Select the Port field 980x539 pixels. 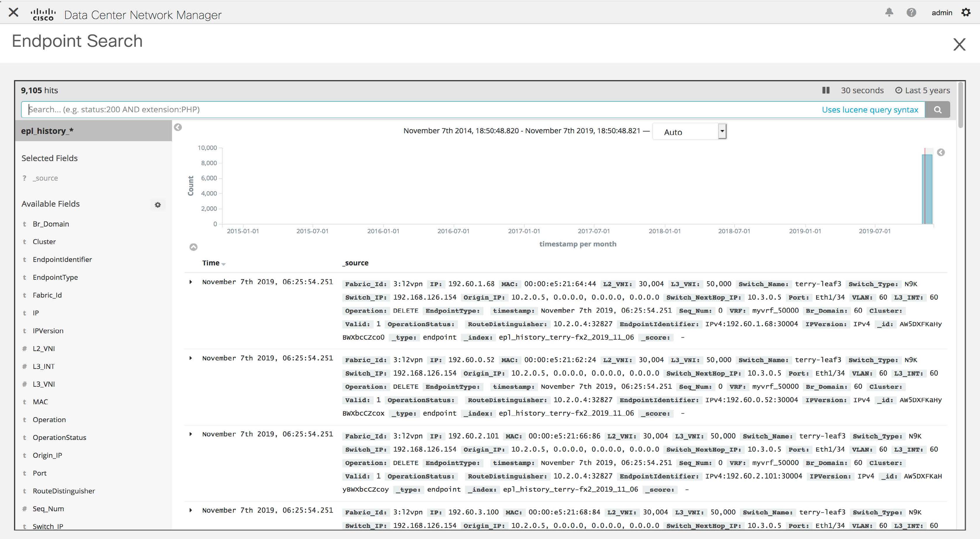39,473
